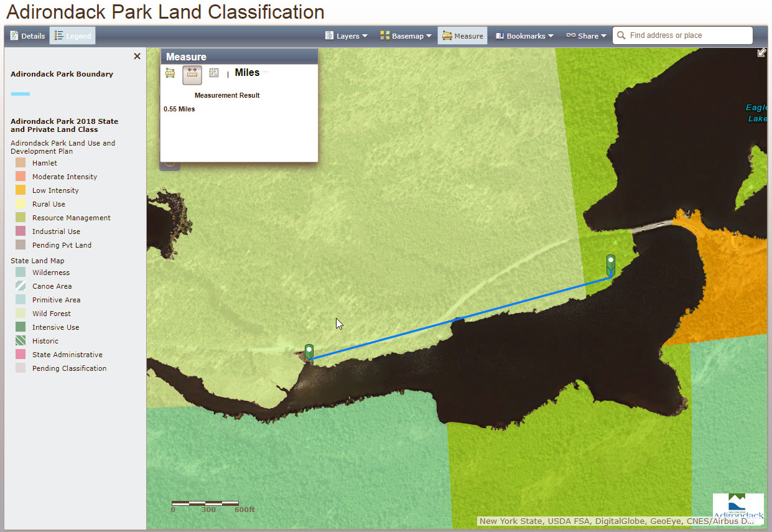Screen dimensions: 772x532
Task: Click the Find address or place field
Action: [x=688, y=35]
